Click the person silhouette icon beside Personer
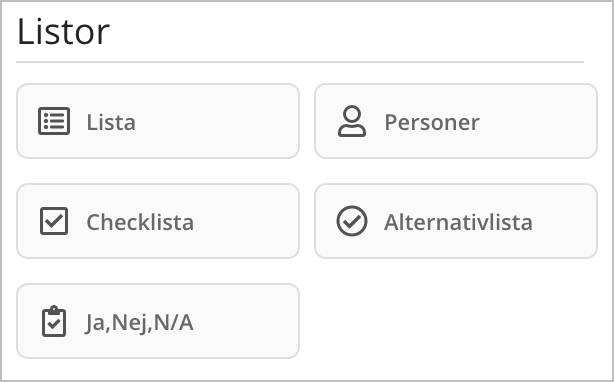 [x=352, y=121]
